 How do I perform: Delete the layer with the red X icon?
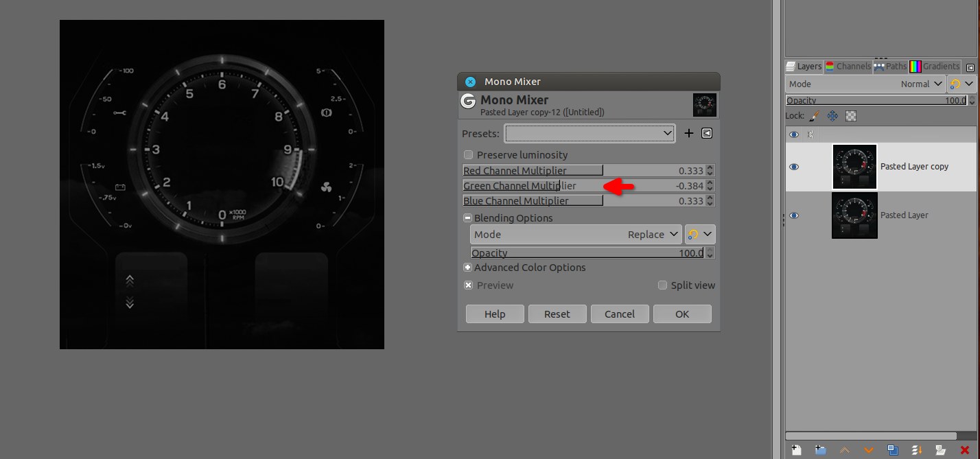tap(965, 450)
